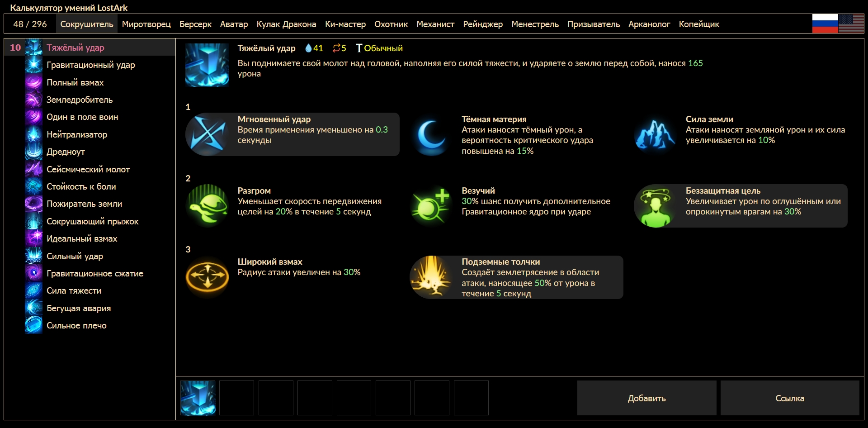The width and height of the screenshot is (868, 428).
Task: Click the Полный взмах skill icon
Action: pyautogui.click(x=33, y=82)
